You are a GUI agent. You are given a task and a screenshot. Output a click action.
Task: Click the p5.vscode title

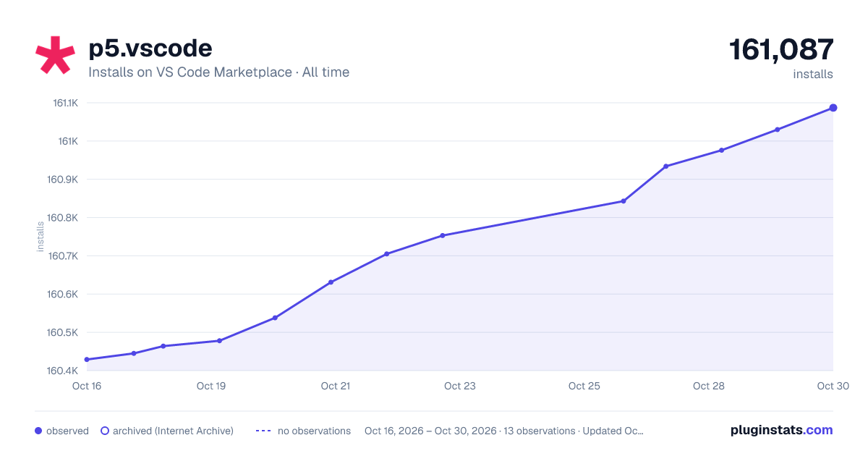click(x=150, y=48)
